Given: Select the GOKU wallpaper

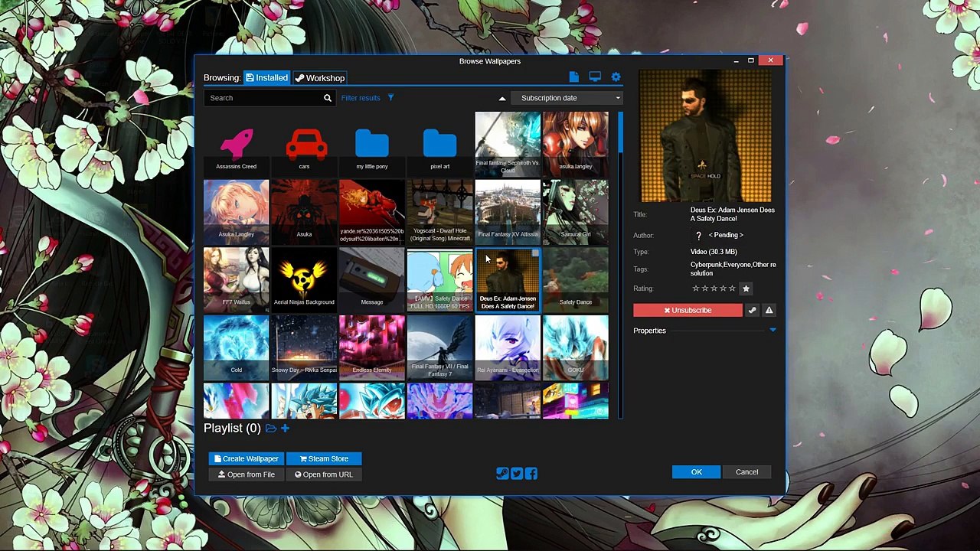Looking at the screenshot, I should (576, 348).
